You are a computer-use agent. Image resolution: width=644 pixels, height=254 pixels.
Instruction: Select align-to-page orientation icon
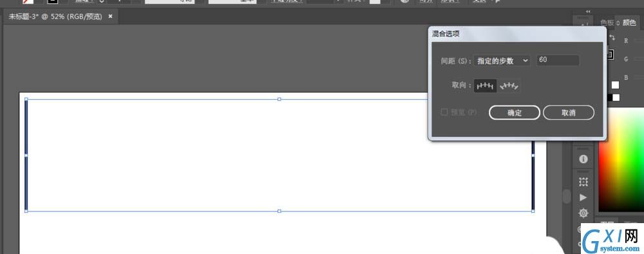coord(485,86)
